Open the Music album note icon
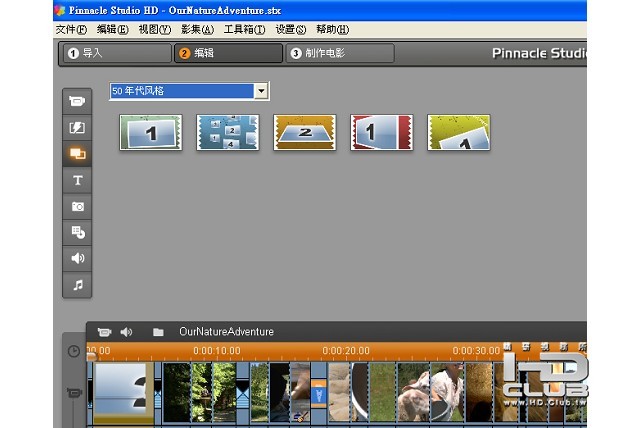 click(x=77, y=284)
